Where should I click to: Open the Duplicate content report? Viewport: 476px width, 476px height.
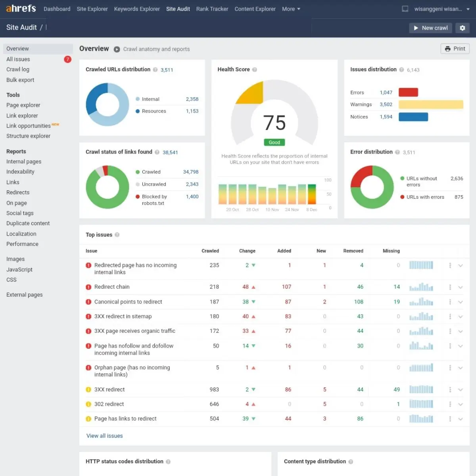(x=28, y=223)
